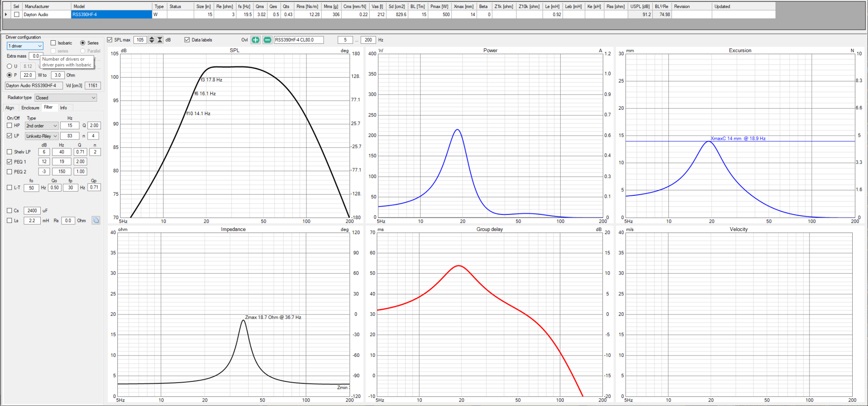Viewport: 868px width, 406px height.
Task: Click the SPL max auto-scale hourglass icon
Action: (160, 40)
